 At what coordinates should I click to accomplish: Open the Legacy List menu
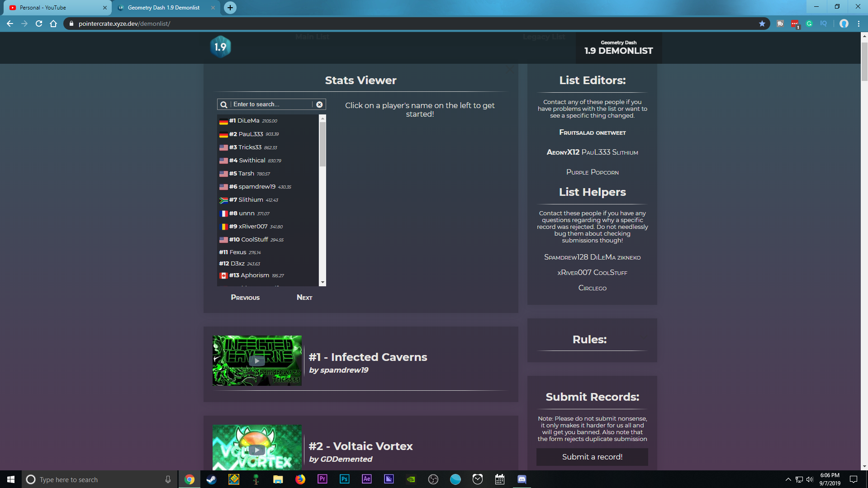coord(544,37)
